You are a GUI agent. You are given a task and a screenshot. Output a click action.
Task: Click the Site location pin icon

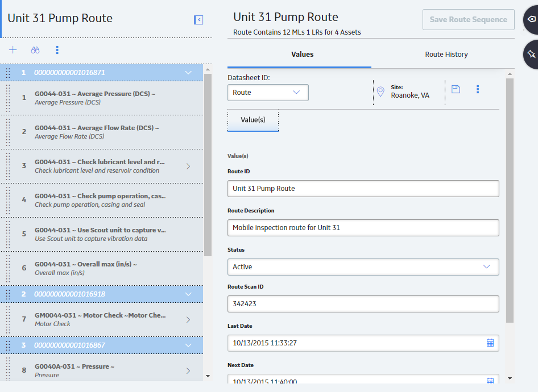tap(380, 91)
